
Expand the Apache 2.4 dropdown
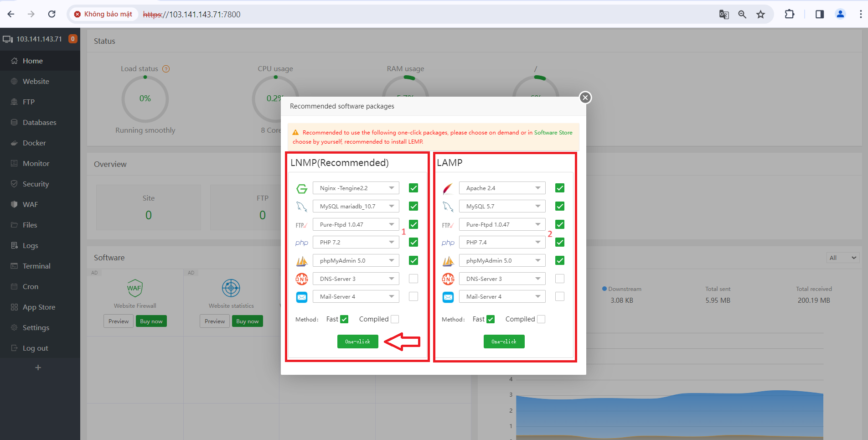502,188
